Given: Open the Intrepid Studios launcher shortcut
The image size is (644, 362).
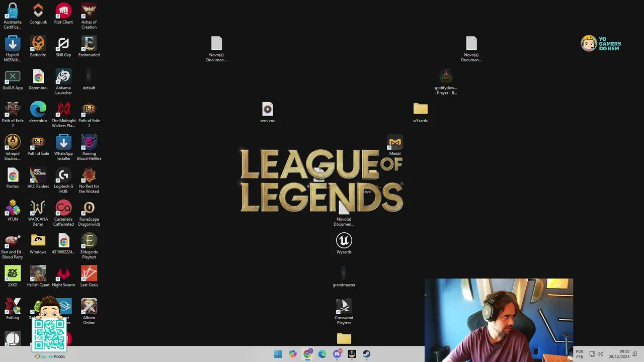Looking at the screenshot, I should coord(13,147).
